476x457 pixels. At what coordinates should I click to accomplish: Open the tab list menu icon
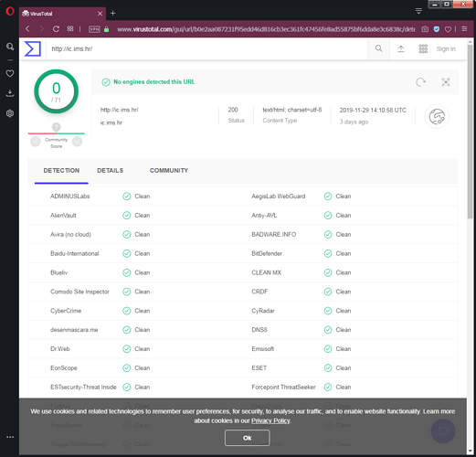click(418, 12)
